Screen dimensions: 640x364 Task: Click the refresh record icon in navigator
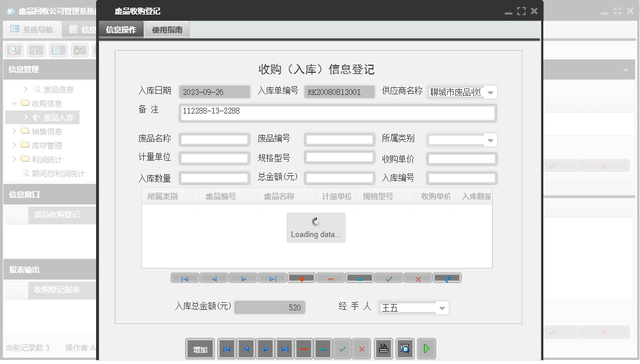pyautogui.click(x=447, y=278)
